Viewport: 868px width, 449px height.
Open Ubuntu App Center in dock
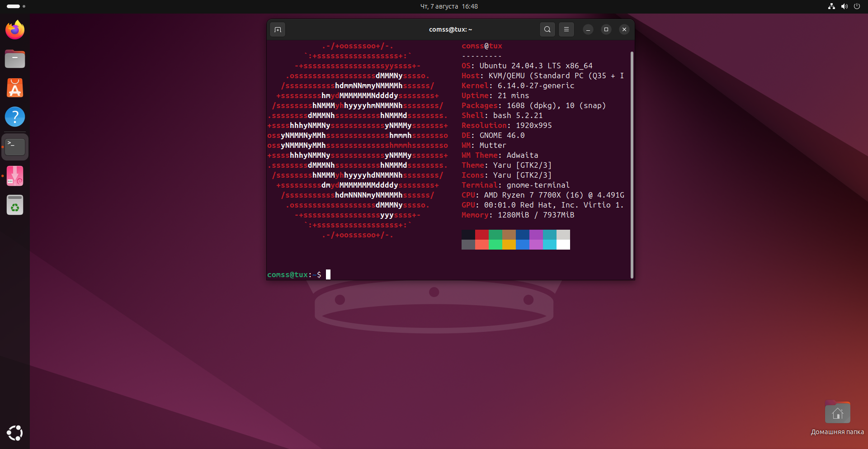[x=15, y=88]
